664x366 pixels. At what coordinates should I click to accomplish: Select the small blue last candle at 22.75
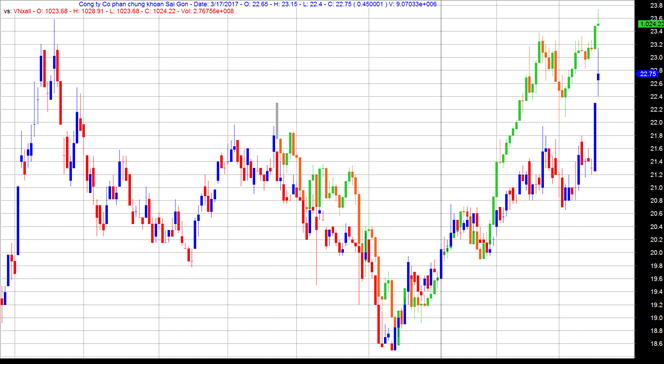598,77
